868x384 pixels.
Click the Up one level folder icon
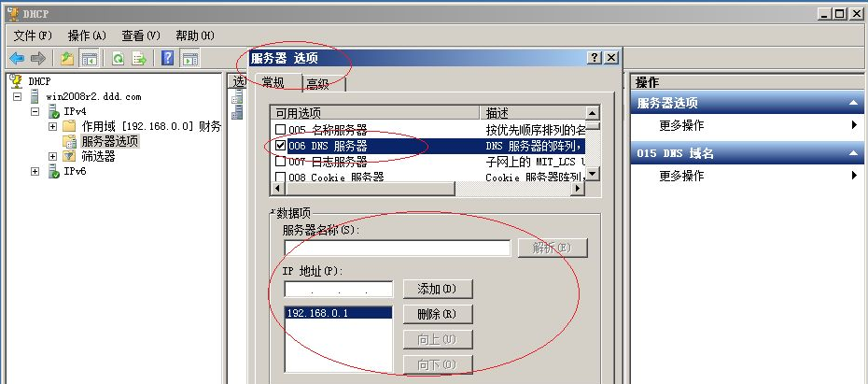(x=67, y=58)
